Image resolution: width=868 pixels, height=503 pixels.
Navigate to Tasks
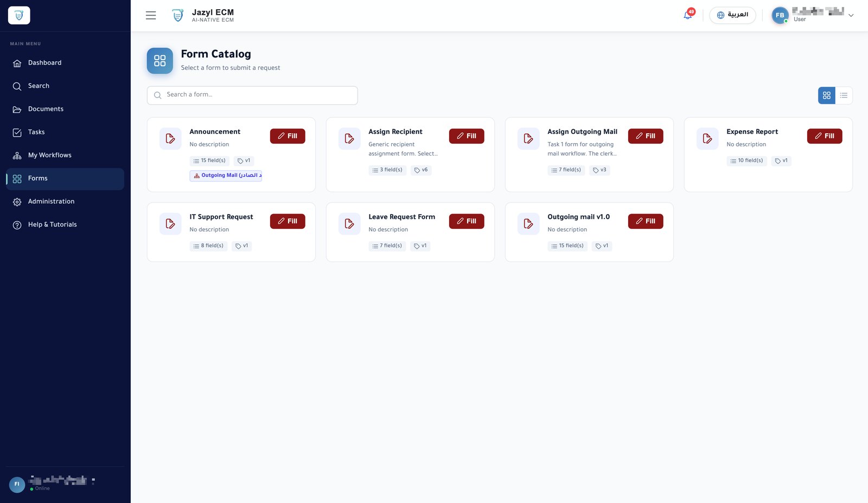tap(65, 132)
